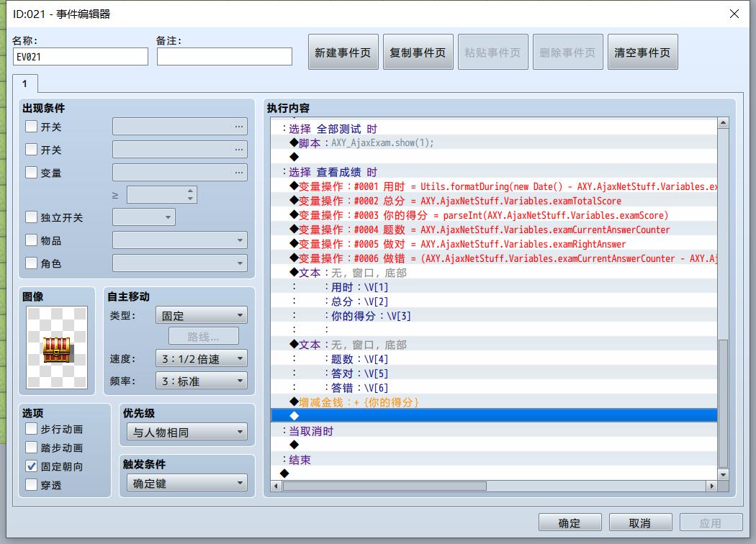Screen dimensions: 756x544
Task: Open the 优先级 dropdown 与人物相同
Action: click(x=187, y=432)
